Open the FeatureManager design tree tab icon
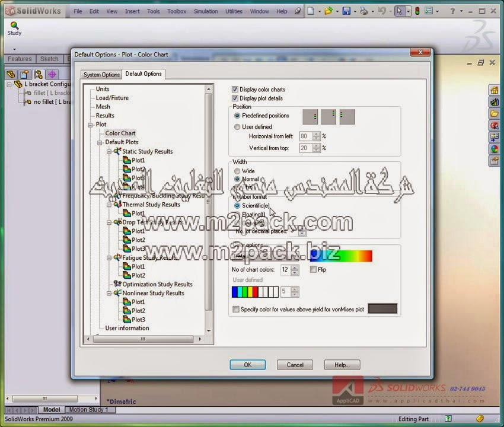The height and width of the screenshot is (427, 504). pos(11,74)
